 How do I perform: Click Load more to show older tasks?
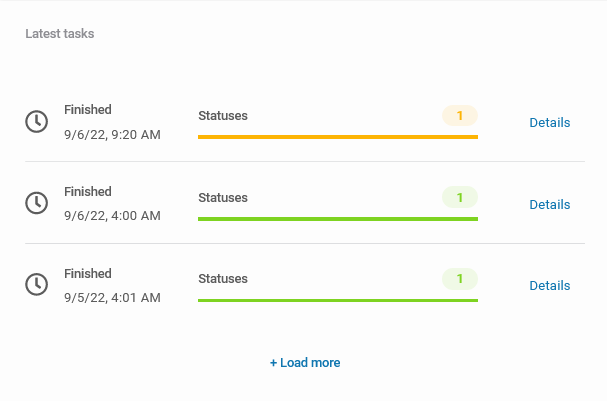coord(305,363)
